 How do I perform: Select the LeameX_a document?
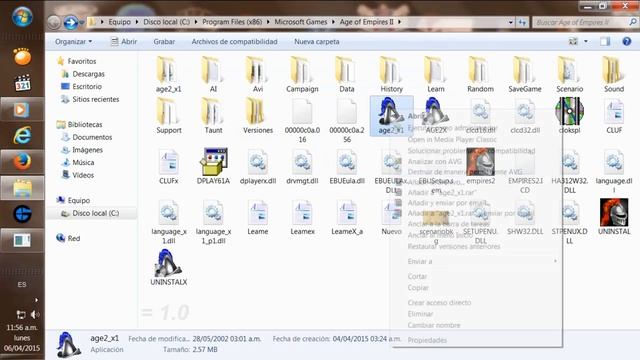pos(347,217)
